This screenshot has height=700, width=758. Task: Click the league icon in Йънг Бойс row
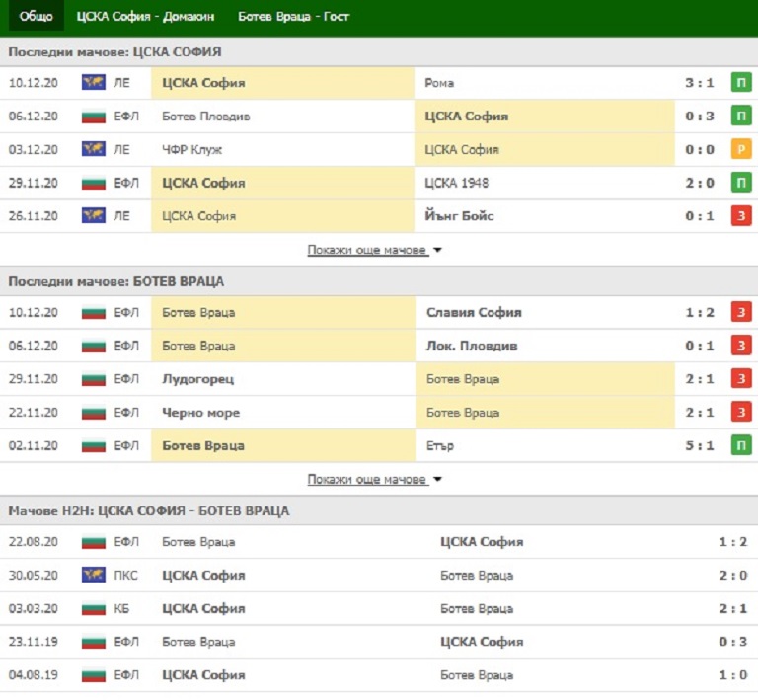click(x=94, y=215)
